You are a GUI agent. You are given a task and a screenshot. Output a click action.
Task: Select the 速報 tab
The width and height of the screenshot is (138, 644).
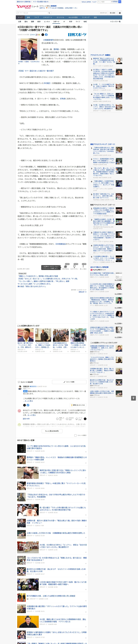click(x=28, y=17)
